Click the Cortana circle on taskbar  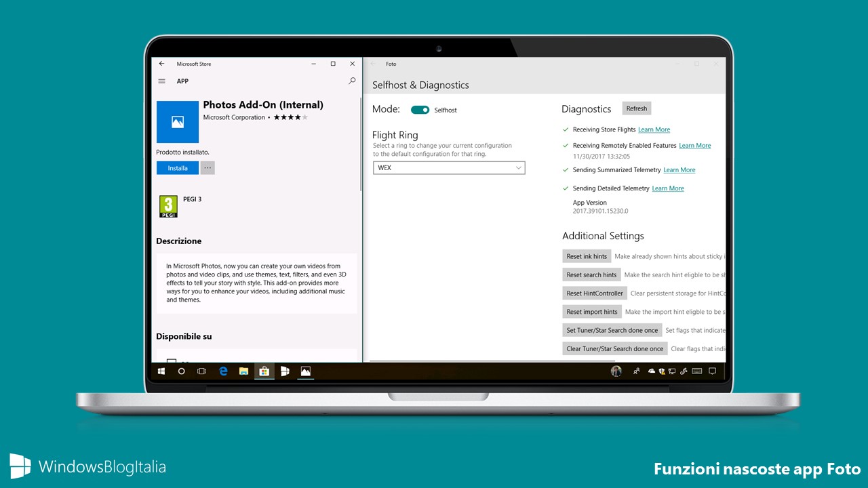pos(182,371)
